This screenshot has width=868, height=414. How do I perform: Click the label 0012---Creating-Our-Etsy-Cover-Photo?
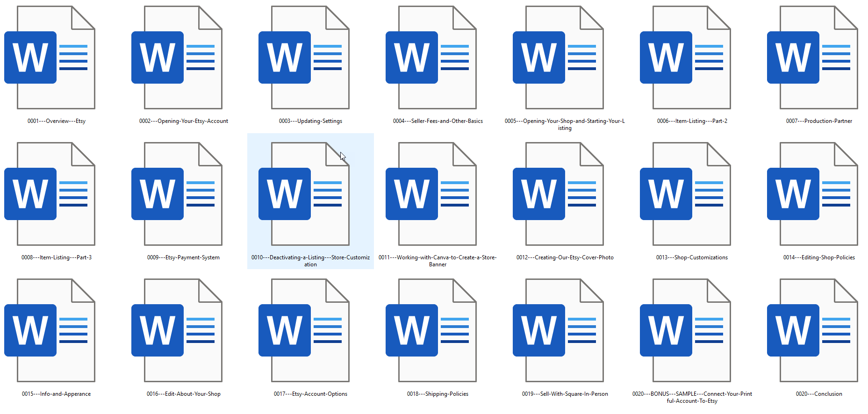point(565,257)
